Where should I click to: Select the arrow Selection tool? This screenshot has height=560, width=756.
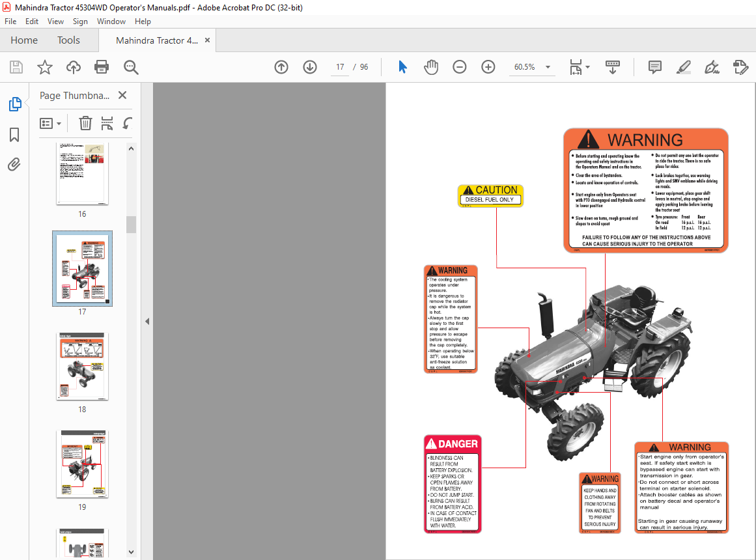402,67
